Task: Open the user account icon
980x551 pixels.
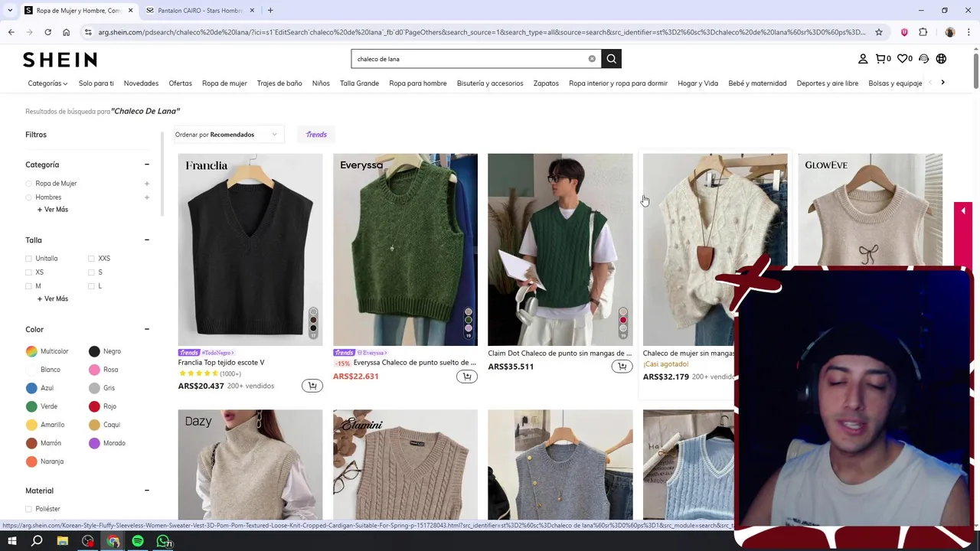Action: click(x=863, y=59)
